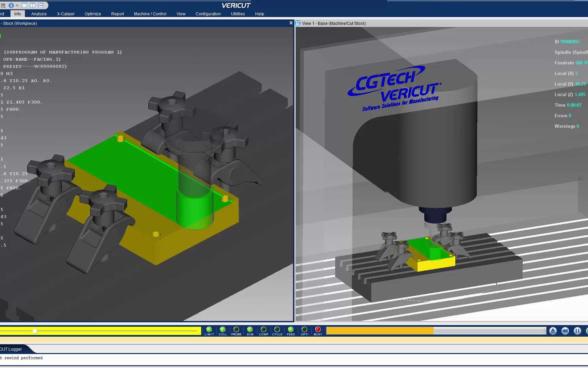The image size is (588, 368).
Task: Open the Configuration menu
Action: click(208, 14)
